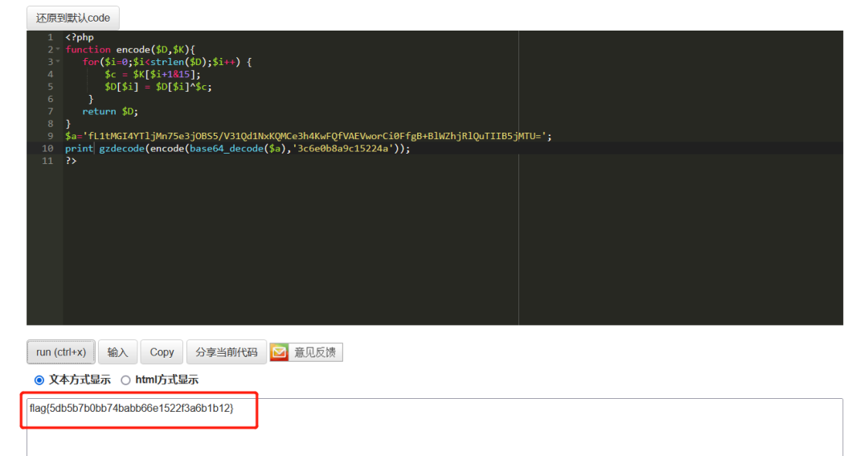Viewport: 868px width, 456px height.
Task: Collapse the function fold arrow on line 2
Action: pyautogui.click(x=58, y=49)
